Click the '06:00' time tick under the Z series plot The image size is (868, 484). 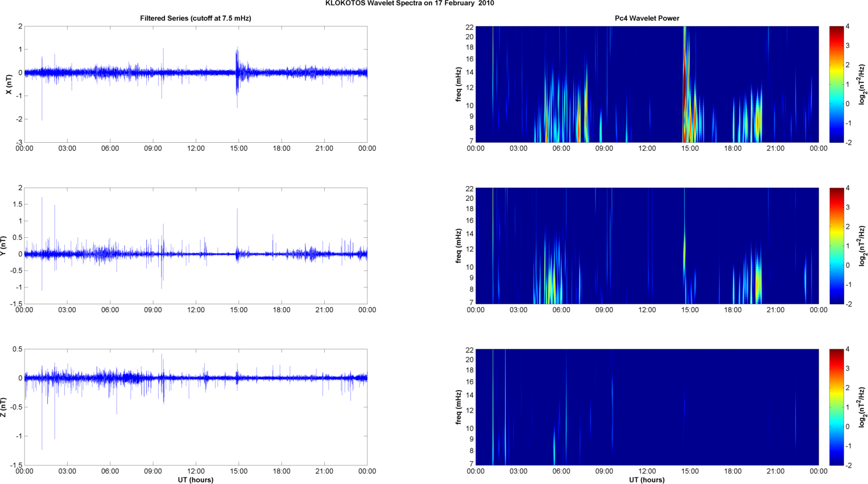coord(110,471)
